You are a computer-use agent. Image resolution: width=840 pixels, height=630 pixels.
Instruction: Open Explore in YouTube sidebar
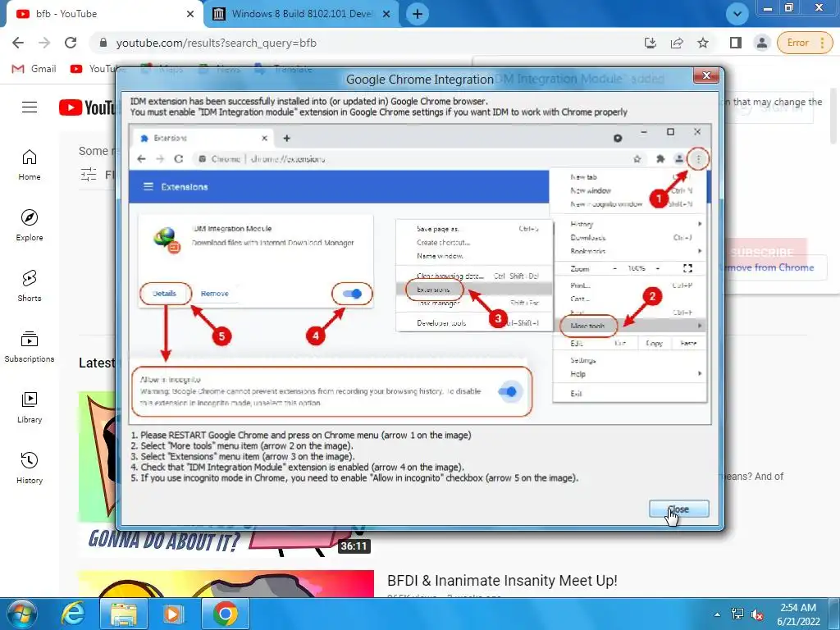pyautogui.click(x=30, y=226)
